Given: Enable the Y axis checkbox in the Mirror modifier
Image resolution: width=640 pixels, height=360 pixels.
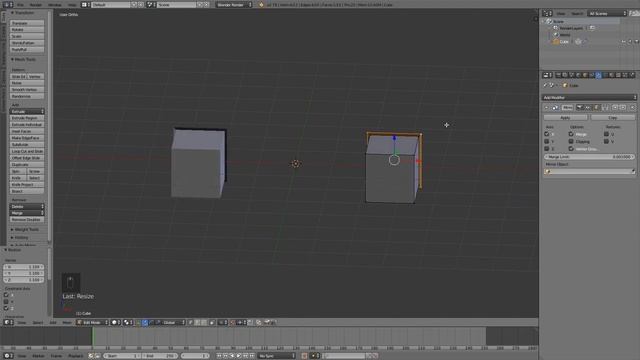Looking at the screenshot, I should pyautogui.click(x=547, y=141).
